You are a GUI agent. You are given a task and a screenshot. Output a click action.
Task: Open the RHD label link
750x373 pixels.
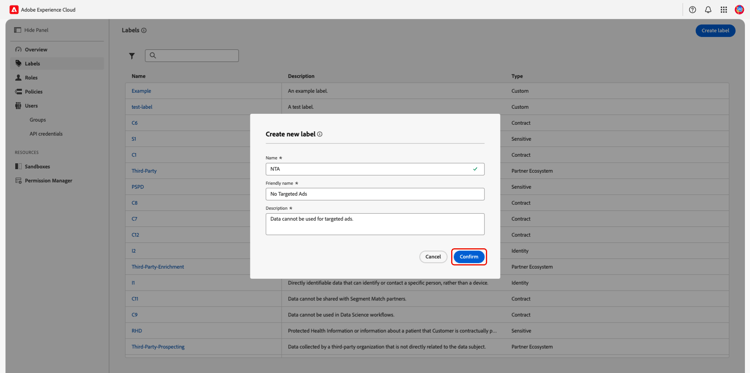pyautogui.click(x=137, y=330)
